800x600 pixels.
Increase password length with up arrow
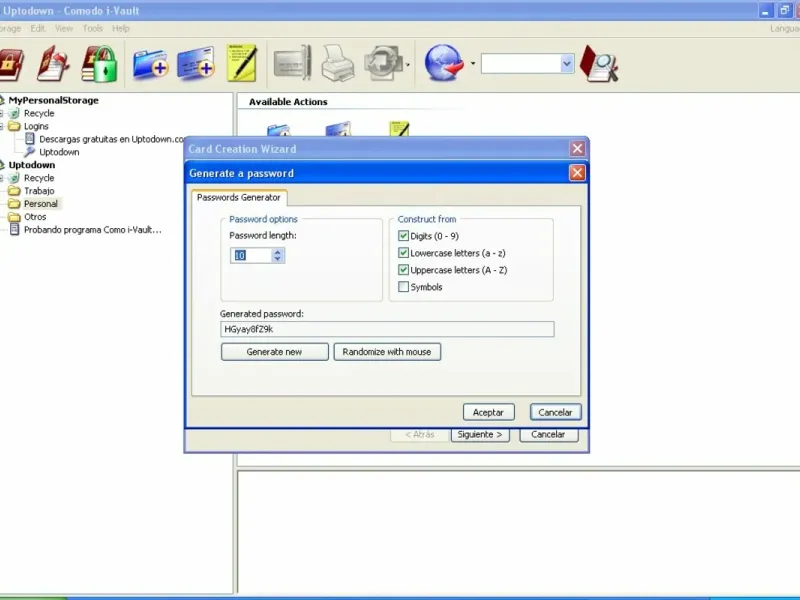pyautogui.click(x=277, y=252)
